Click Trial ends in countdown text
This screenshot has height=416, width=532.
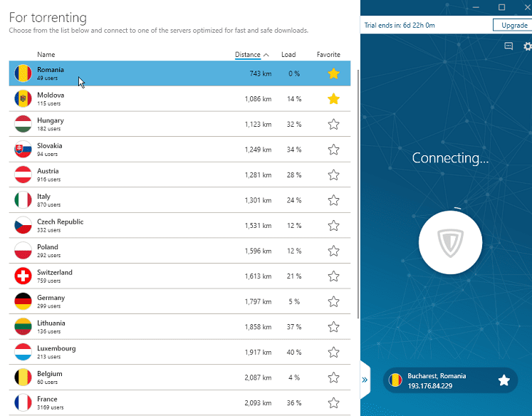[x=400, y=25]
